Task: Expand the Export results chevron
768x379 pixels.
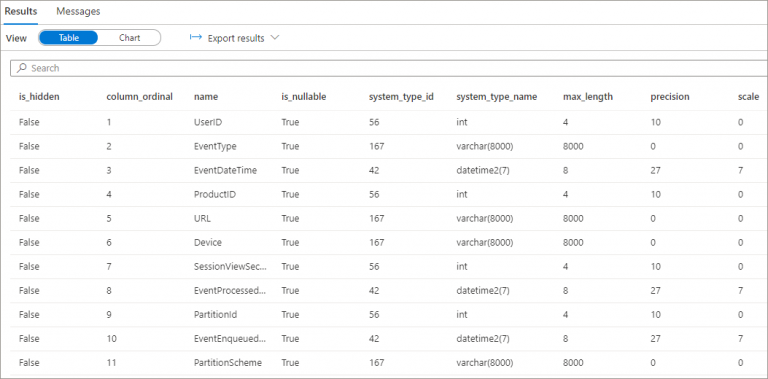Action: pyautogui.click(x=275, y=38)
